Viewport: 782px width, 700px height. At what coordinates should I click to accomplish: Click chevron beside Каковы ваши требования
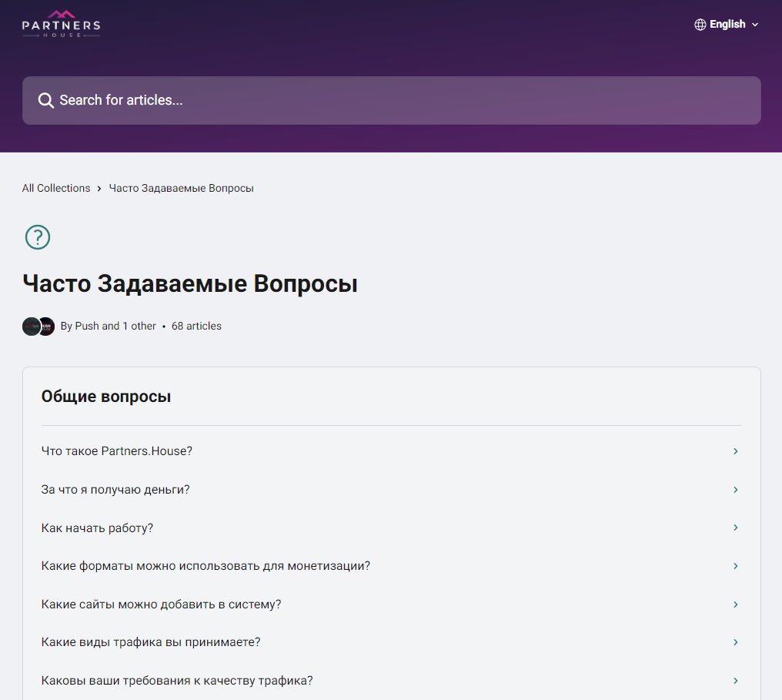(736, 681)
